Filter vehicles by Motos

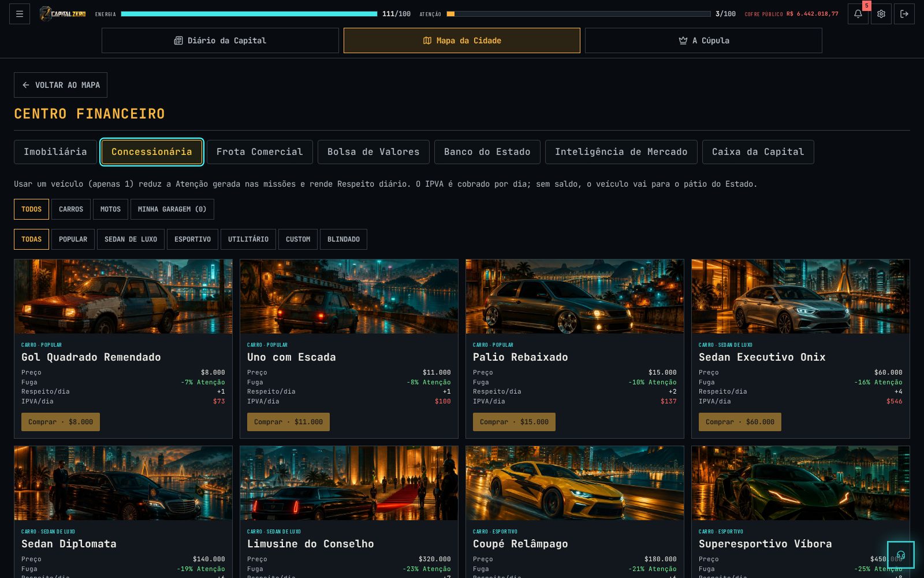pyautogui.click(x=111, y=209)
